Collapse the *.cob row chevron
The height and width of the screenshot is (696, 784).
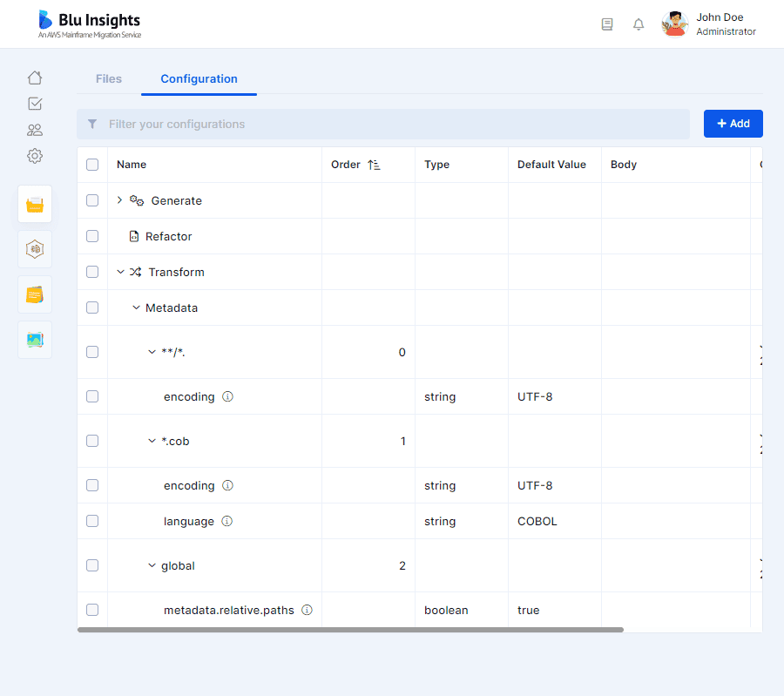152,441
